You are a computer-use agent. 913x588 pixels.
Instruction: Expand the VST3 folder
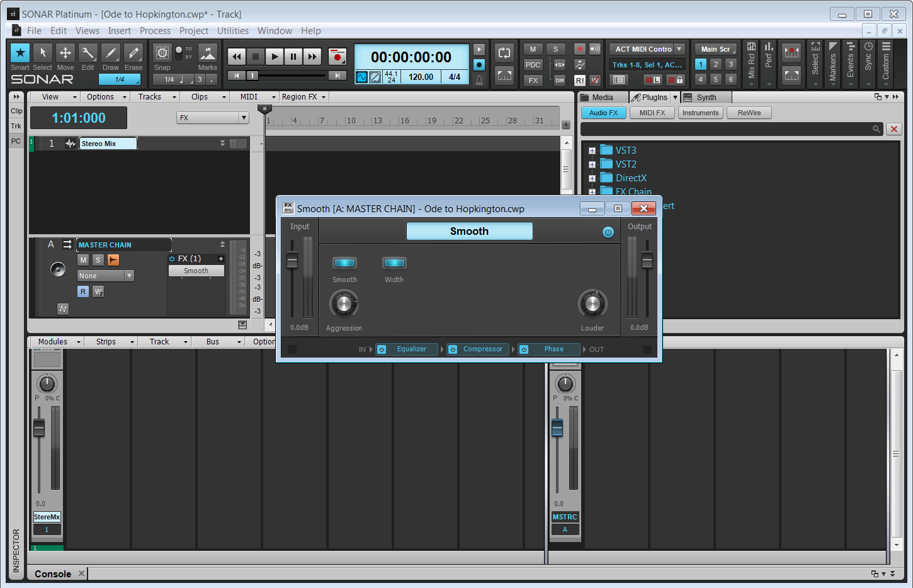click(592, 151)
